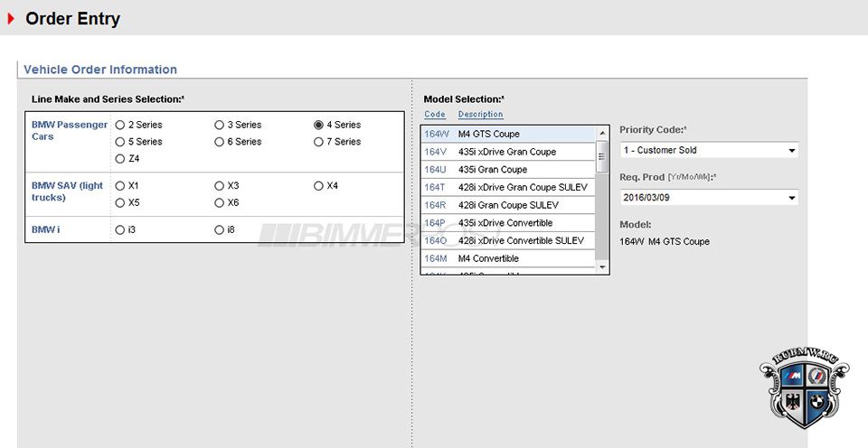
Task: Choose the i3 radio button
Action: [x=120, y=229]
